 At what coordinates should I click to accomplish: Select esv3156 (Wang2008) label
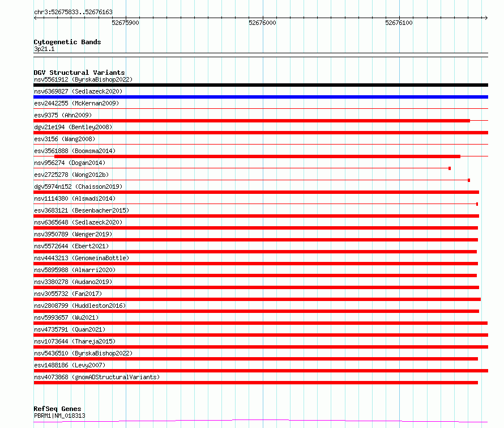[x=65, y=139]
